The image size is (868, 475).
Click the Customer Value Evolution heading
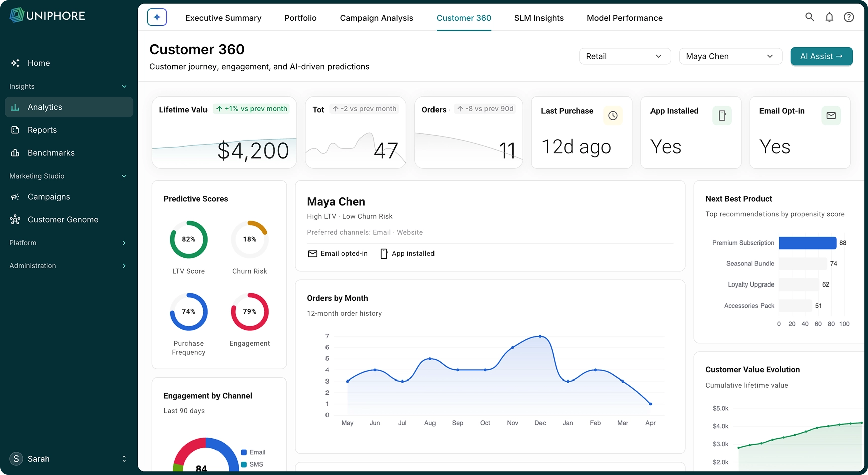[x=752, y=370]
